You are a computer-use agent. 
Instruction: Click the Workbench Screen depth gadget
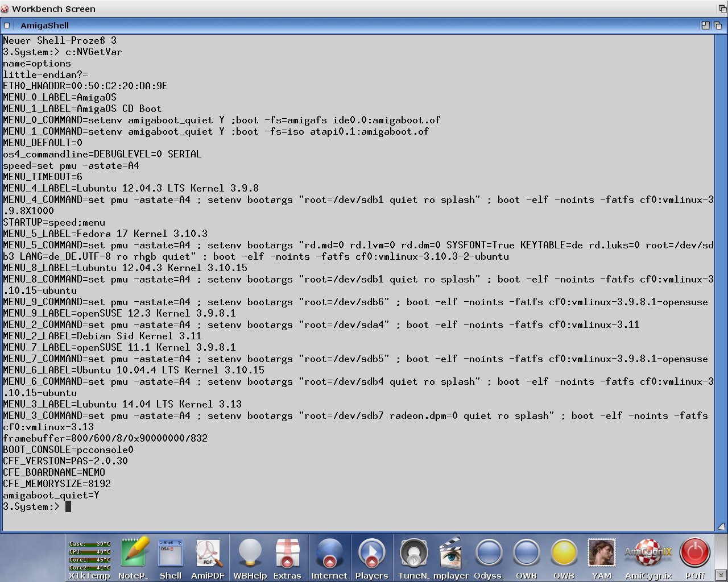(722, 9)
